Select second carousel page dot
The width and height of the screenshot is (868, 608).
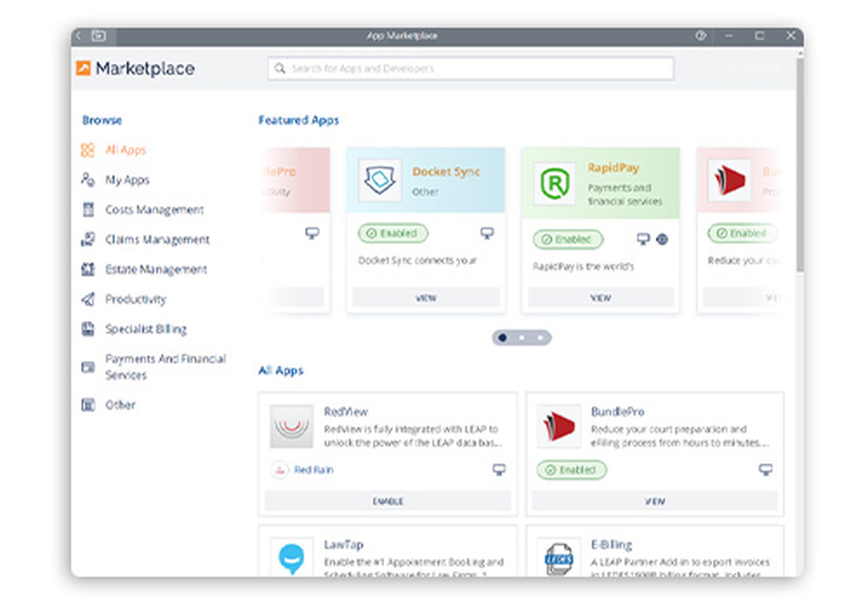(522, 338)
